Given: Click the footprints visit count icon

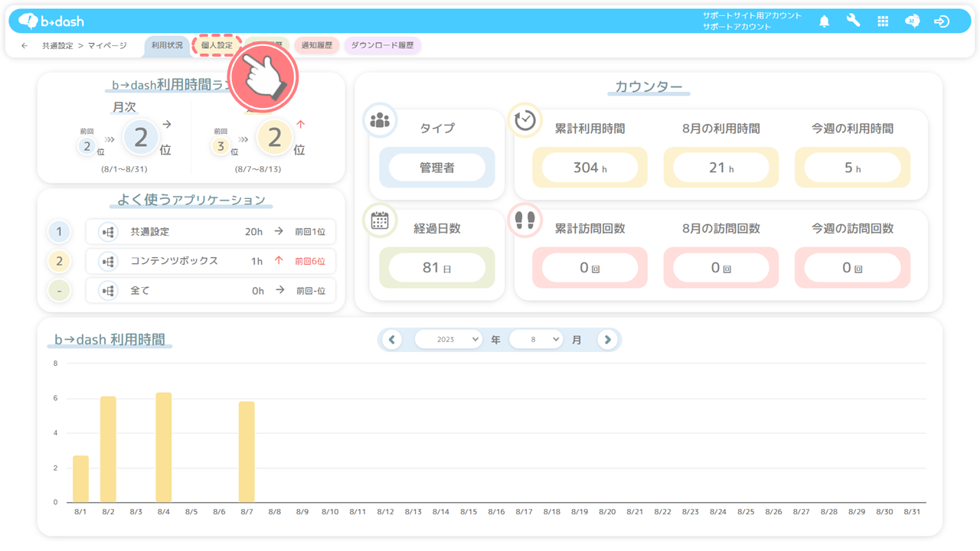Looking at the screenshot, I should point(525,220).
